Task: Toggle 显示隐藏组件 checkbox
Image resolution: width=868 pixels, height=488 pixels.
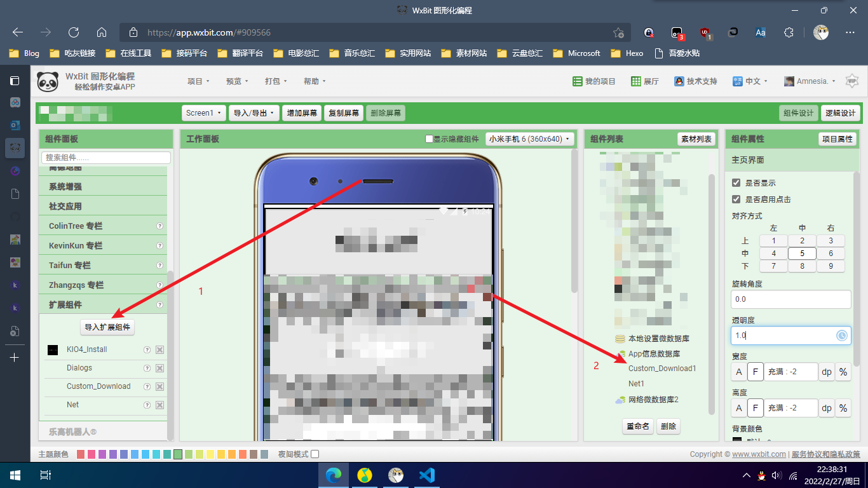Action: (x=429, y=139)
